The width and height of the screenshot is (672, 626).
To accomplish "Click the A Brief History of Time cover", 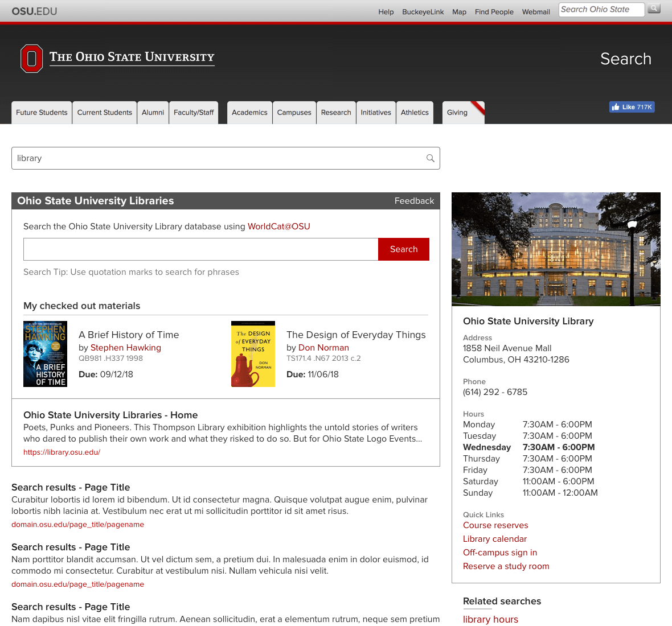I will [45, 354].
